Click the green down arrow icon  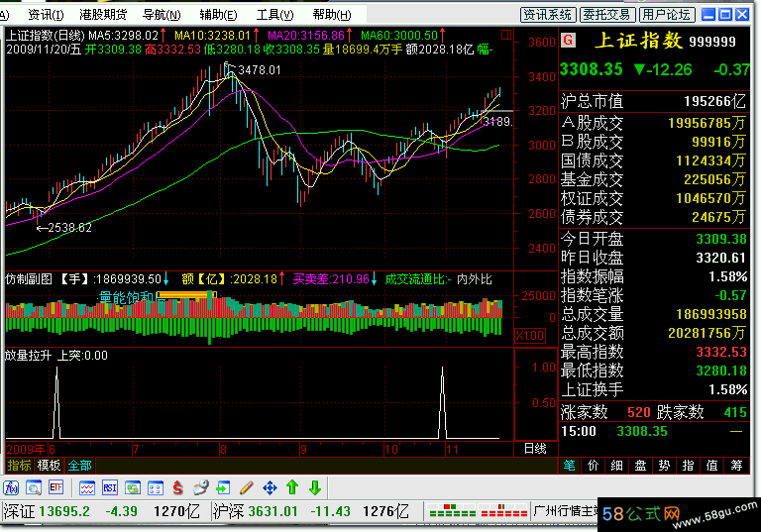click(315, 487)
